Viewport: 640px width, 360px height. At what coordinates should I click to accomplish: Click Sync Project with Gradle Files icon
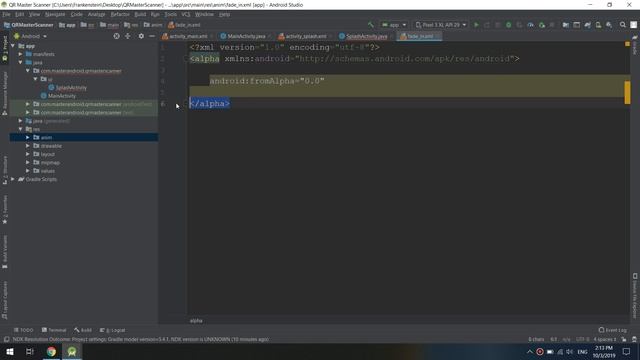click(587, 25)
